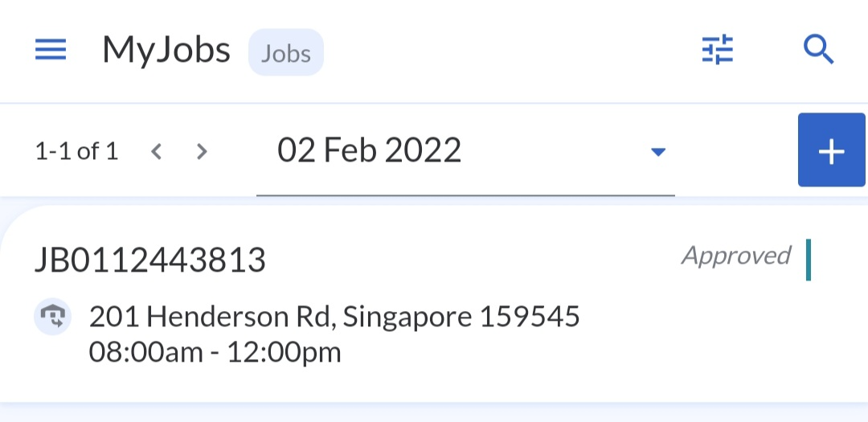
Task: Click the Approved status label
Action: pyautogui.click(x=736, y=256)
